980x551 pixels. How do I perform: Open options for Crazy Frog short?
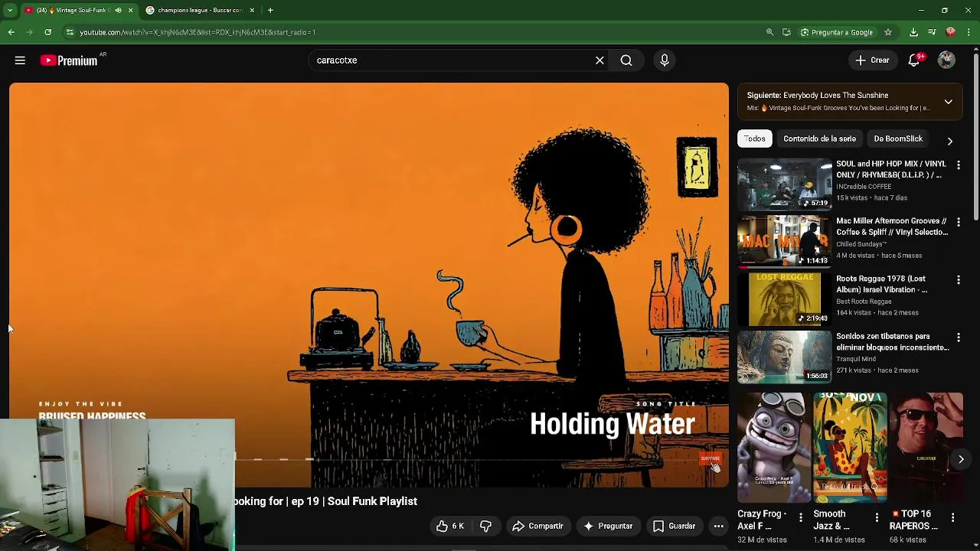800,518
